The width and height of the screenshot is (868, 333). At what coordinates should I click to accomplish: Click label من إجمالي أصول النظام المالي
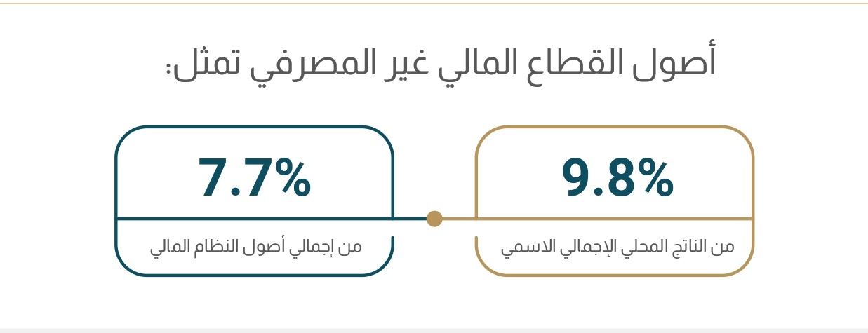255,247
